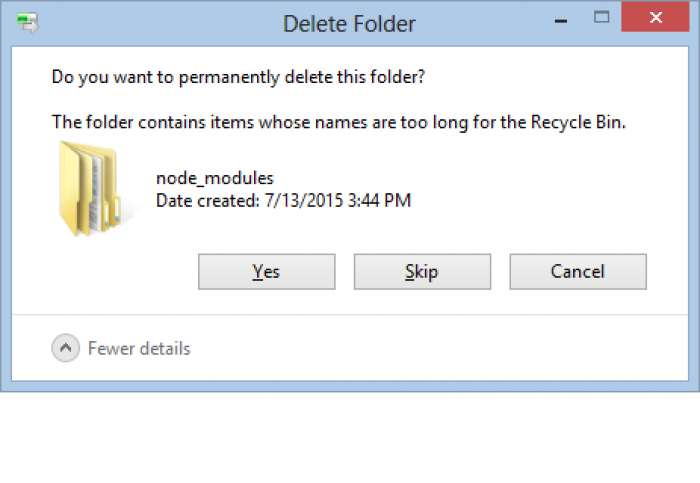Maximize the Delete Folder dialog

pyautogui.click(x=601, y=17)
